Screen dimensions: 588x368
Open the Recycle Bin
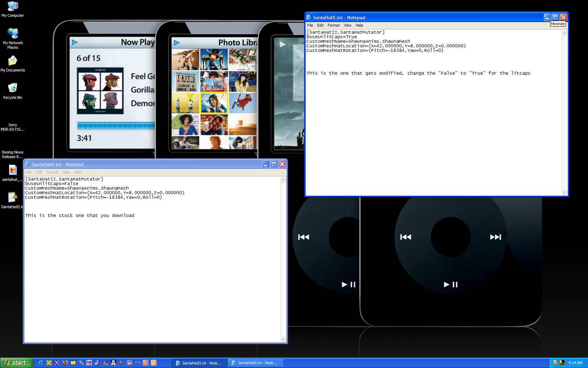pos(13,91)
